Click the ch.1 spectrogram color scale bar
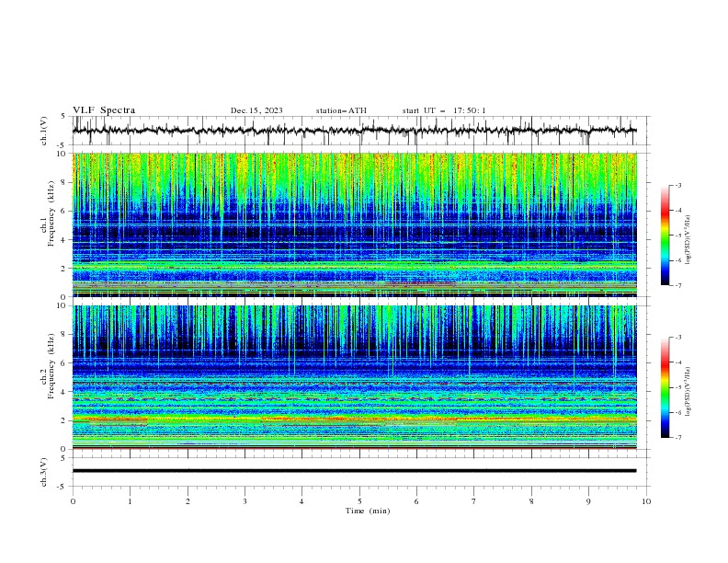Viewport: 728px width, 563px height. click(665, 235)
